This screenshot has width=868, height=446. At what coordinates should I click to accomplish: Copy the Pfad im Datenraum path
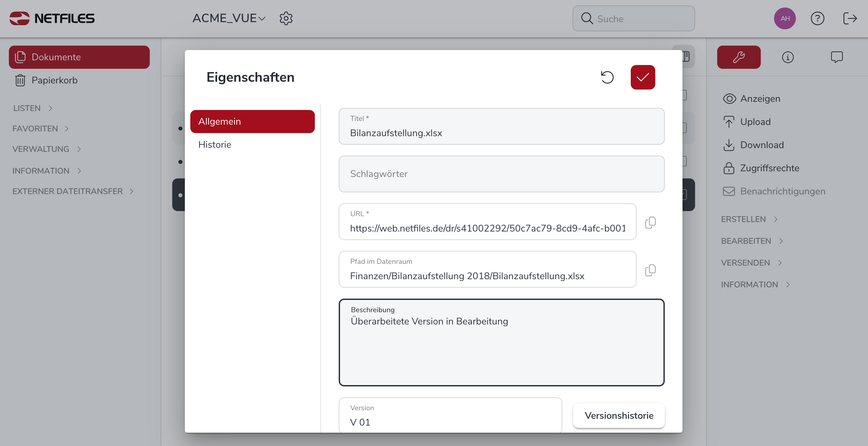tap(650, 270)
